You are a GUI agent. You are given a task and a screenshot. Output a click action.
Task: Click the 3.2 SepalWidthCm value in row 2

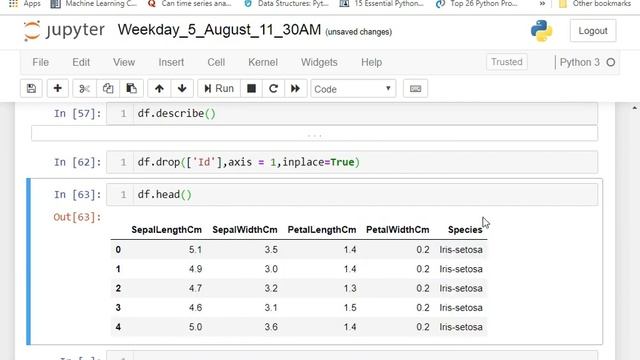coord(271,288)
